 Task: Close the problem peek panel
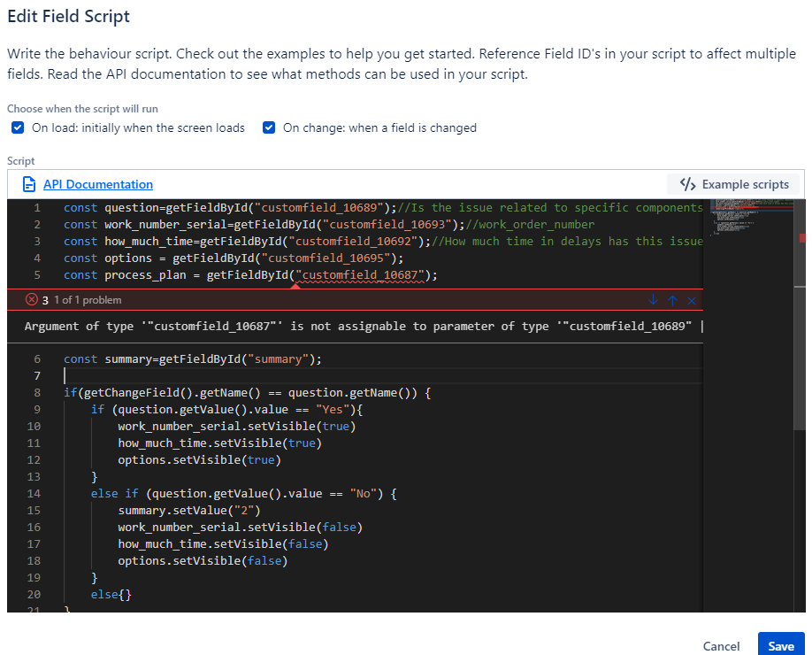pyautogui.click(x=692, y=300)
